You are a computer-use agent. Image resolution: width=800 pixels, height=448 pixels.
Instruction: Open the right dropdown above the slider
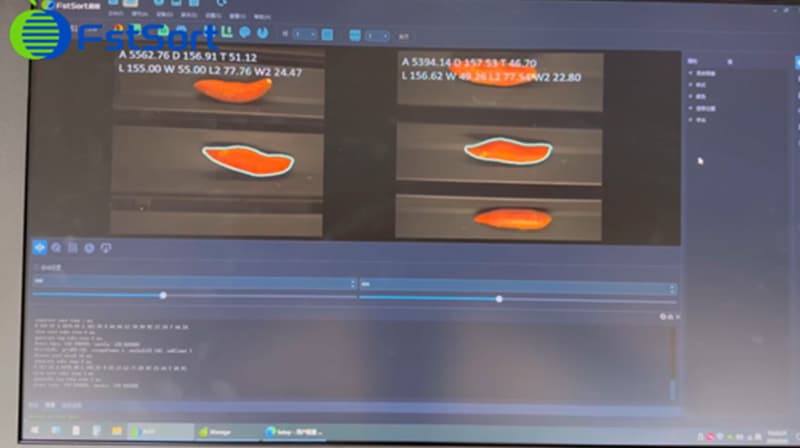click(517, 286)
